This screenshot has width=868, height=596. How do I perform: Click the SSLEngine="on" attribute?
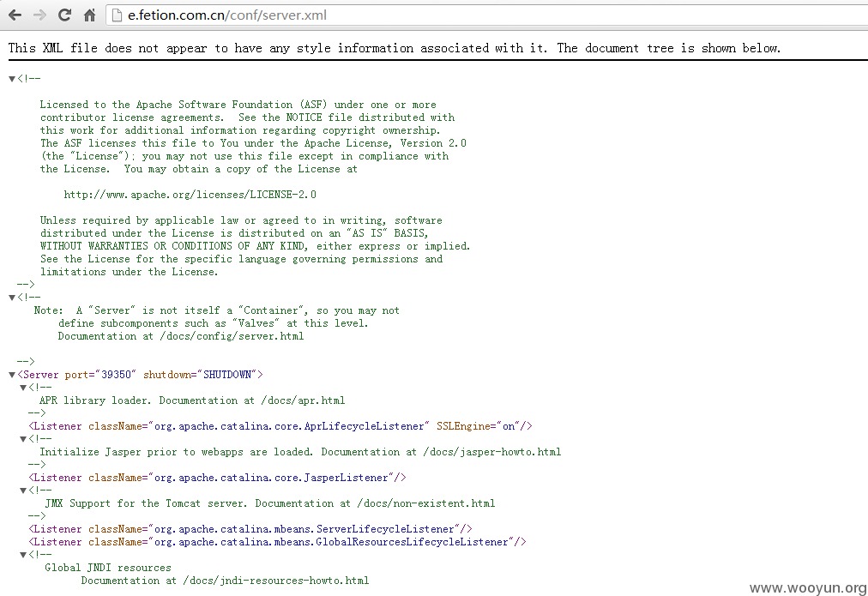(x=479, y=426)
